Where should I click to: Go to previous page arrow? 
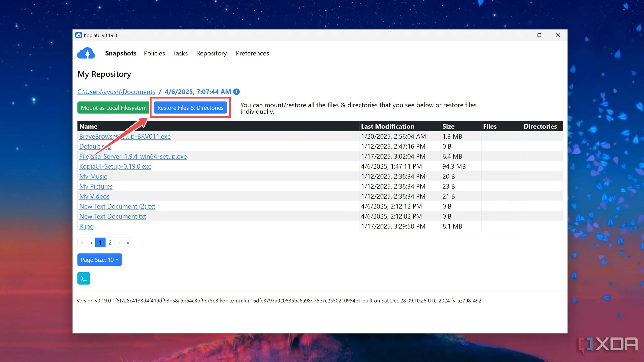[91, 243]
